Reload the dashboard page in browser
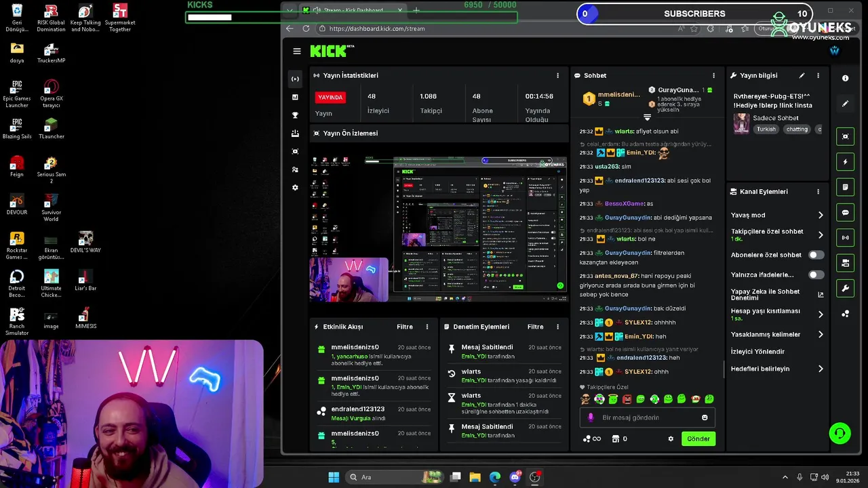The height and width of the screenshot is (488, 868). pos(306,28)
